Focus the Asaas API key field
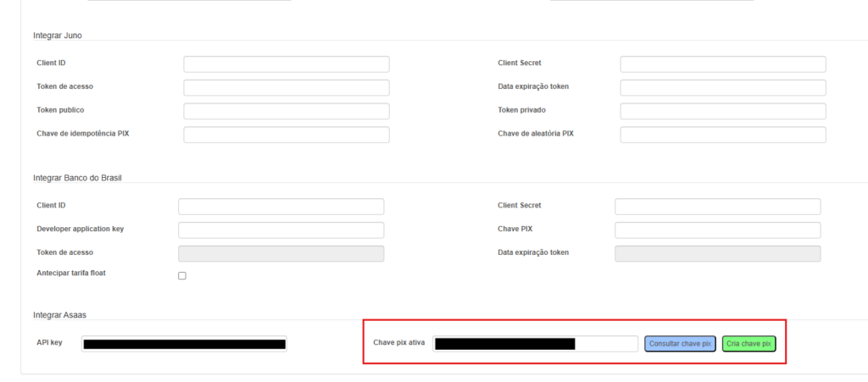 point(184,344)
